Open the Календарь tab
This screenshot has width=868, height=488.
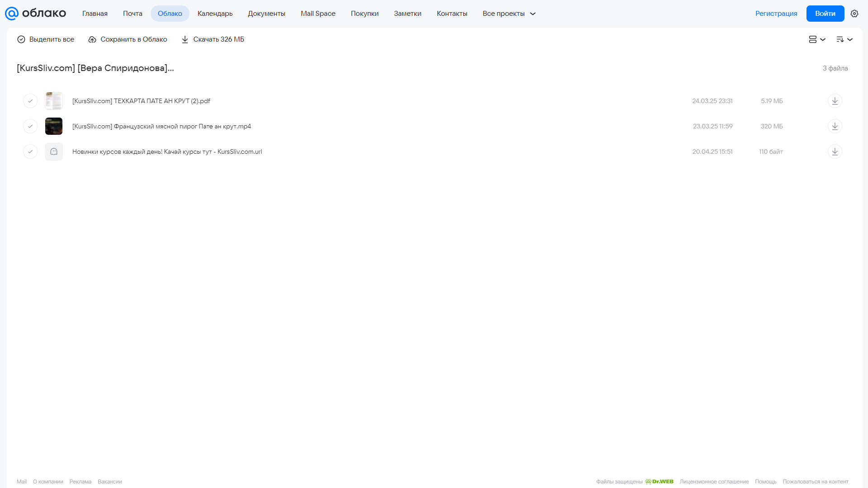215,14
